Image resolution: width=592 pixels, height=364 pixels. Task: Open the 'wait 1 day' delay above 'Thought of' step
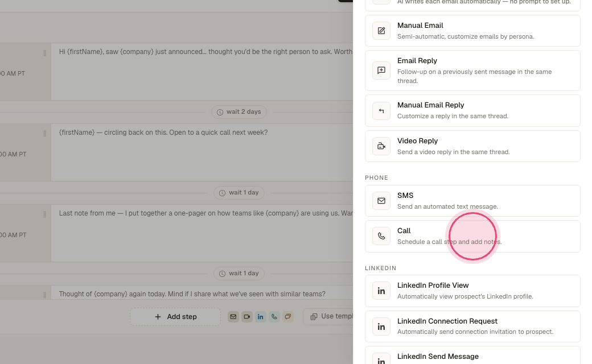click(239, 274)
